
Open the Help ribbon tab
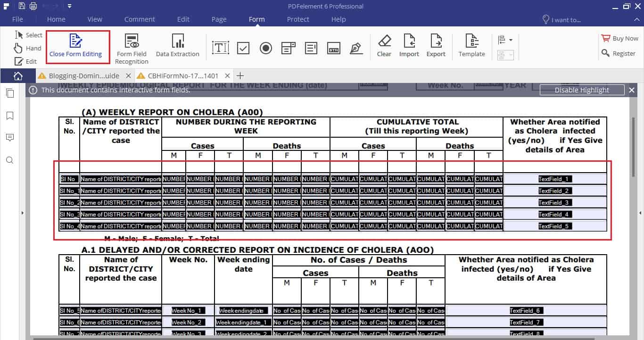coord(339,19)
